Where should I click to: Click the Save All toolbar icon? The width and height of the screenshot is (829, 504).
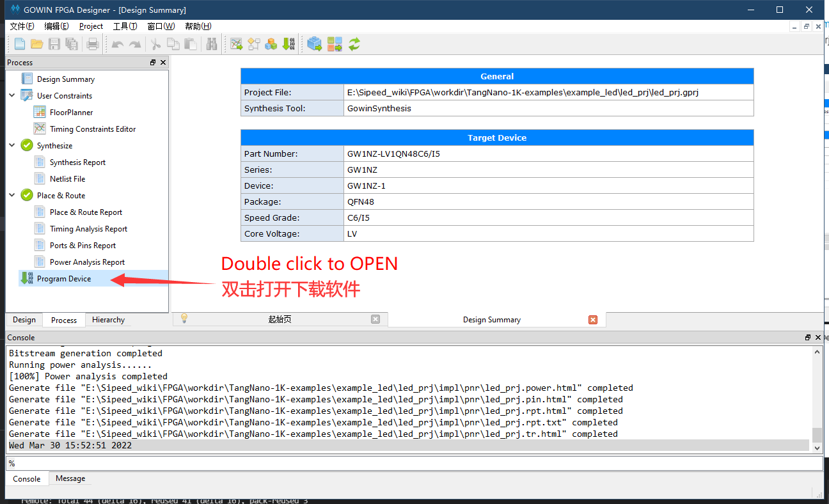(72, 44)
